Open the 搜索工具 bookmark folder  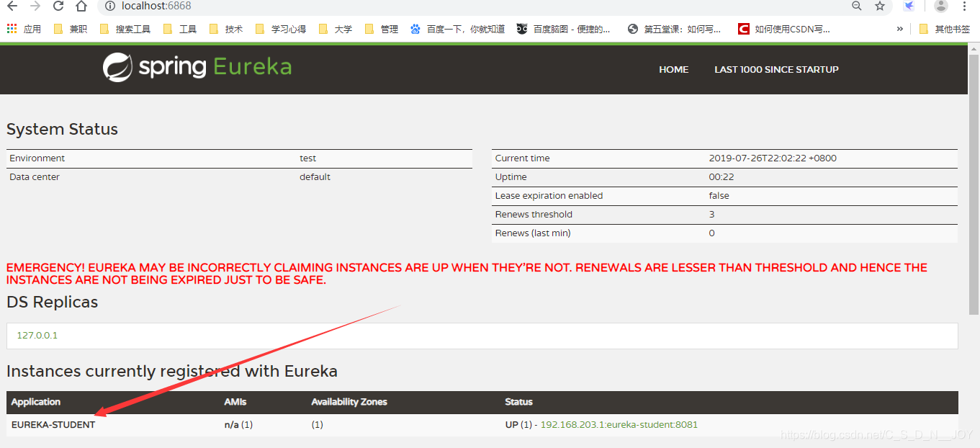125,29
